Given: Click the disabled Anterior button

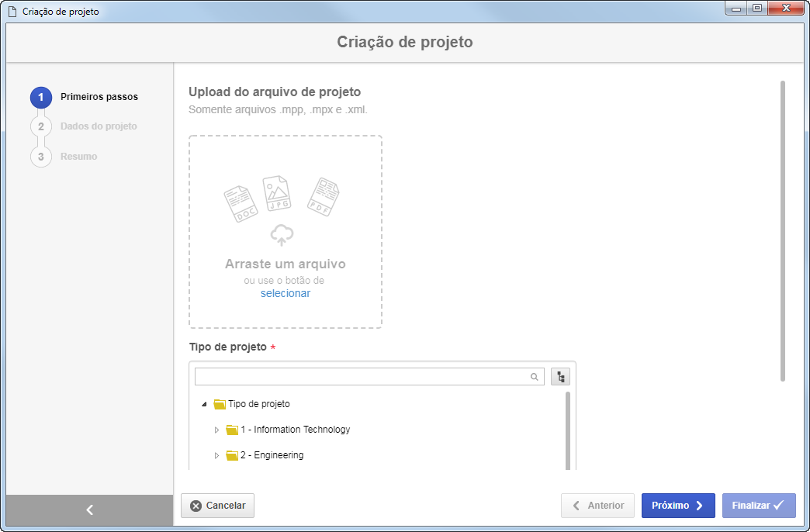Looking at the screenshot, I should 597,506.
